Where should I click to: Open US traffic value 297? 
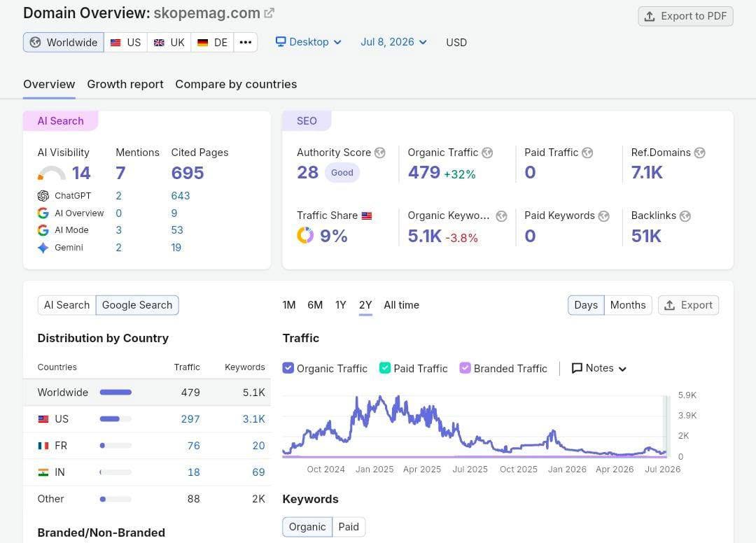[190, 419]
